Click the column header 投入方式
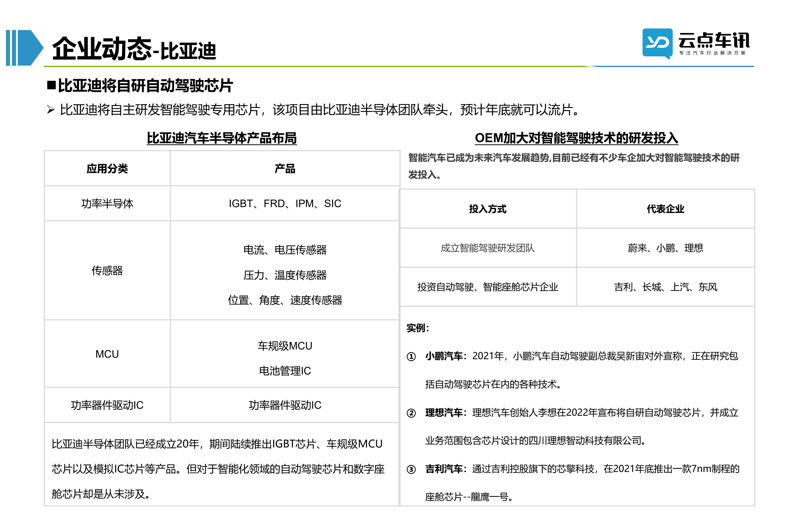The image size is (798, 532). [487, 209]
